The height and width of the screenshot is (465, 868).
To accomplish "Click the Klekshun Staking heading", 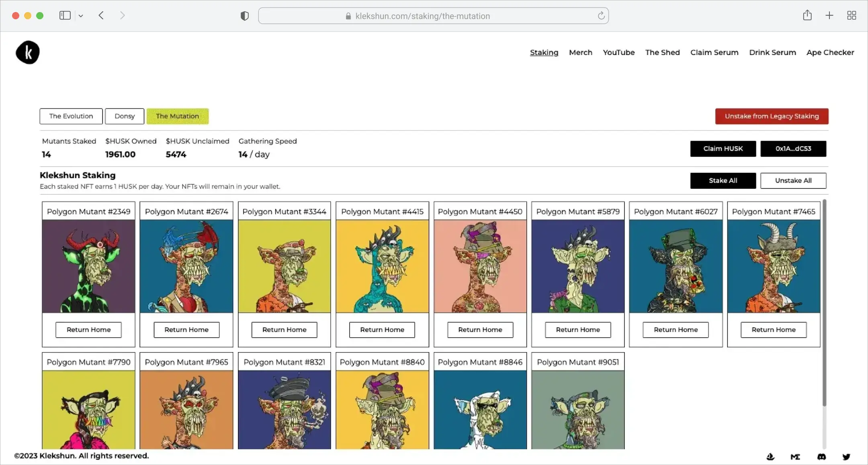I will click(78, 175).
